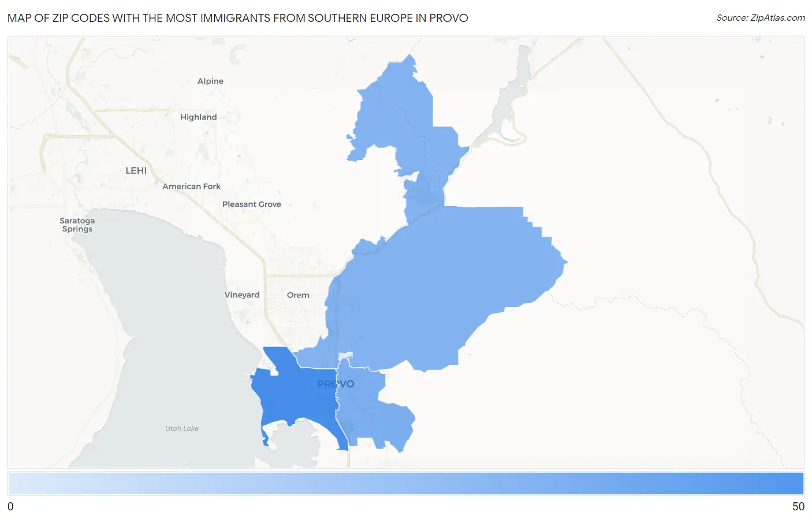Viewport: 812px width, 519px height.
Task: Select the Orem city label
Action: point(298,295)
